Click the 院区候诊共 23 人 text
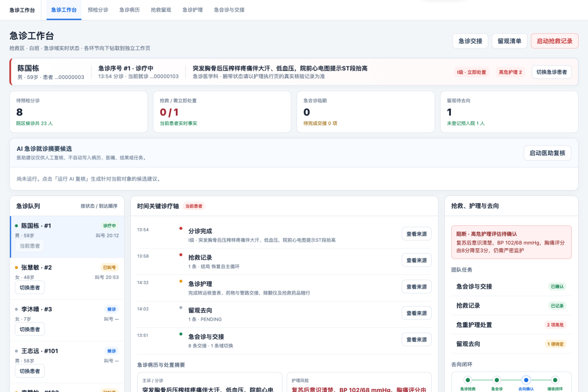The image size is (588, 392). (34, 124)
